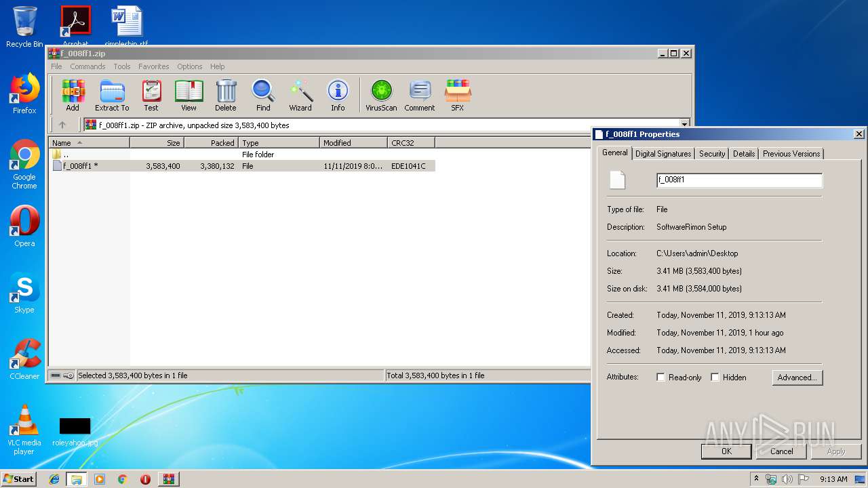Click OK in Properties dialog
The image size is (868, 488).
pos(726,451)
